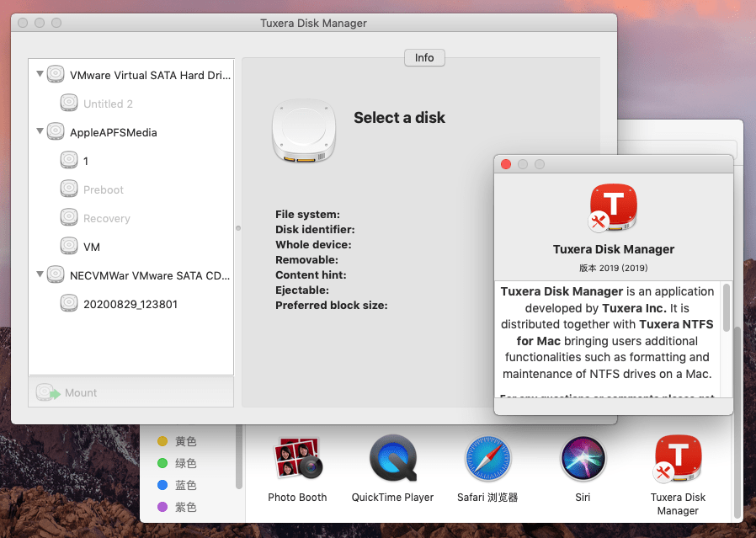This screenshot has width=756, height=538.
Task: Click the Preferred block size label
Action: 331,305
